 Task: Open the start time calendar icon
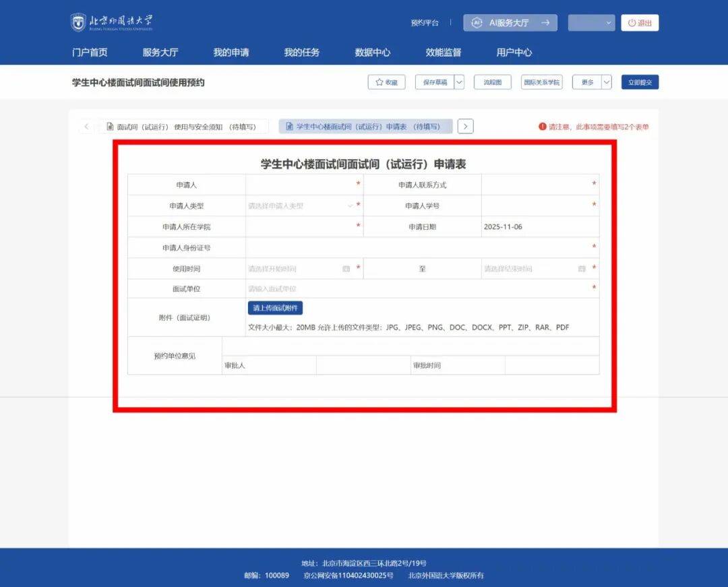tap(346, 269)
